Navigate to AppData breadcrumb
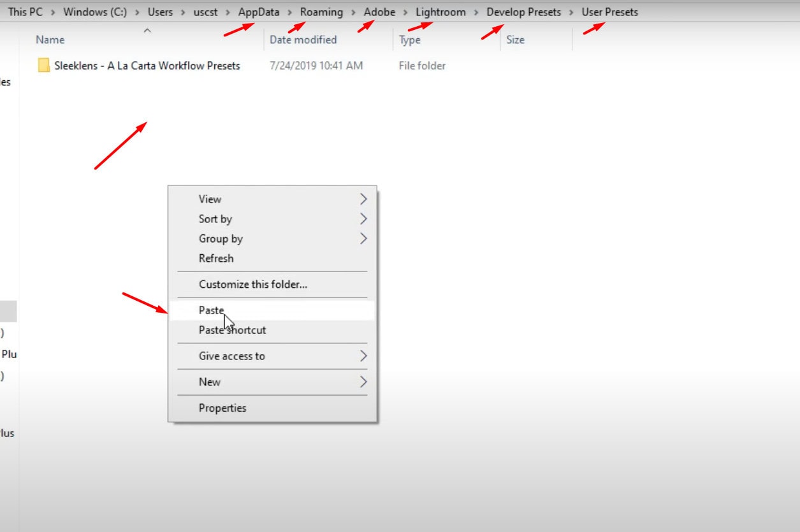The width and height of the screenshot is (800, 532). (x=259, y=12)
